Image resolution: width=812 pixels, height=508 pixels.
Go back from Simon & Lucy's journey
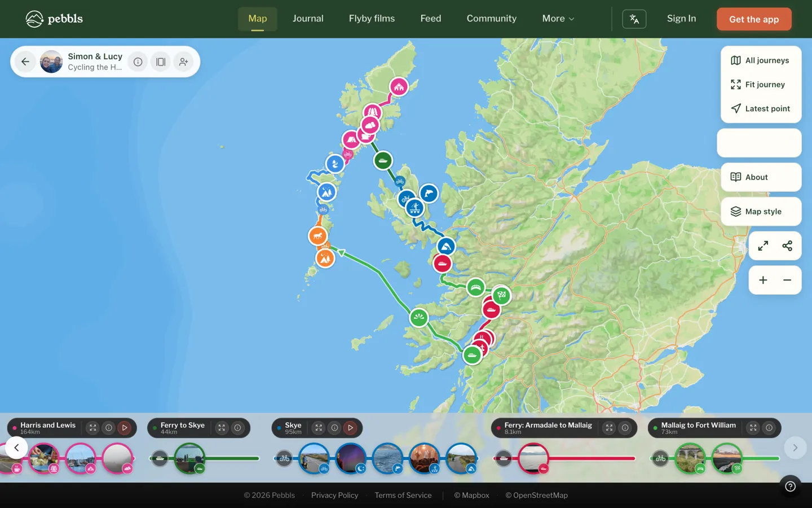tap(25, 62)
